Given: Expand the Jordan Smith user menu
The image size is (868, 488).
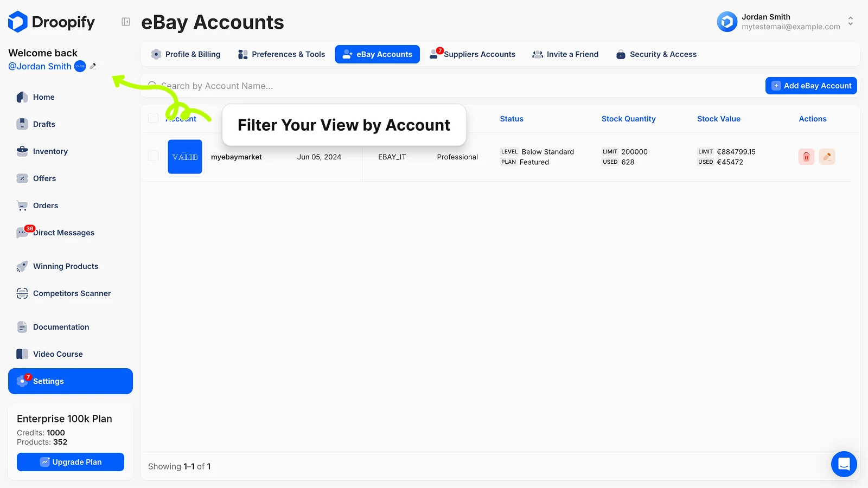Looking at the screenshot, I should [x=850, y=21].
